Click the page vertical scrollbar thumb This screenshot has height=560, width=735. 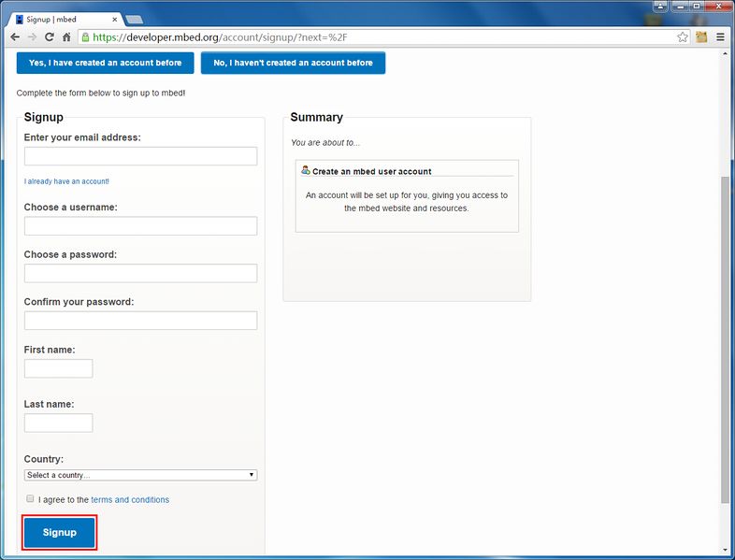click(x=725, y=340)
